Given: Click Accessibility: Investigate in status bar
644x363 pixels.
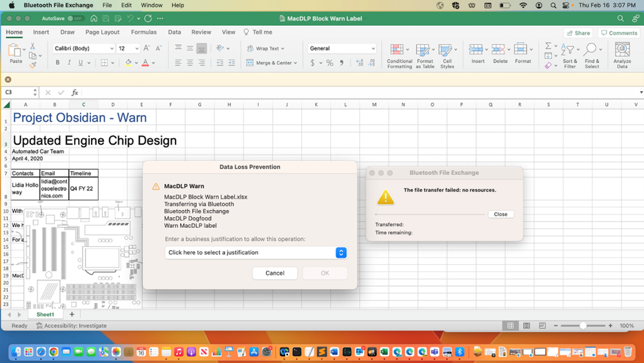Looking at the screenshot, I should click(x=72, y=326).
